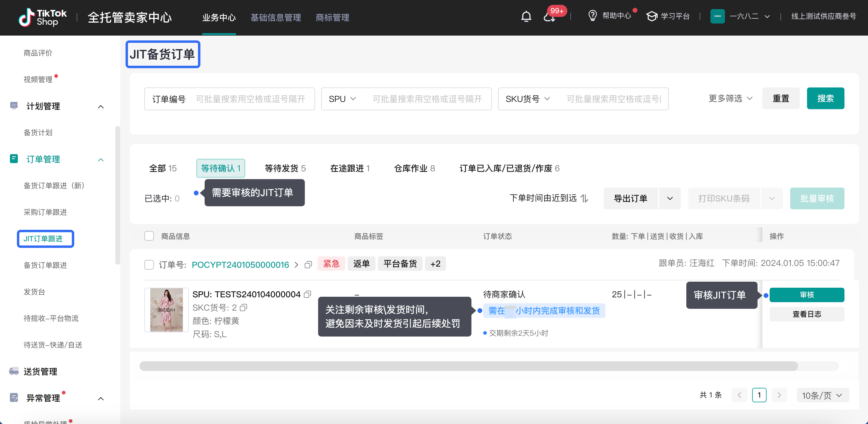This screenshot has height=424, width=868.
Task: Select the 等待发货 5 tab
Action: click(x=285, y=168)
